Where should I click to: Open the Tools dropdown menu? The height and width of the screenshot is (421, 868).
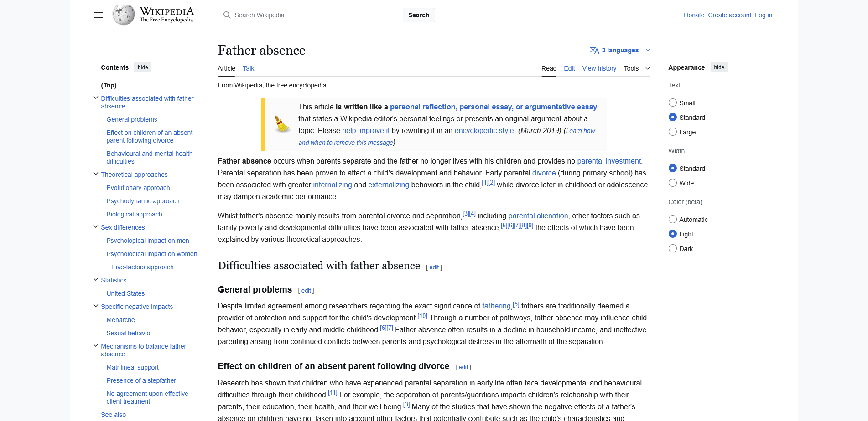point(637,68)
